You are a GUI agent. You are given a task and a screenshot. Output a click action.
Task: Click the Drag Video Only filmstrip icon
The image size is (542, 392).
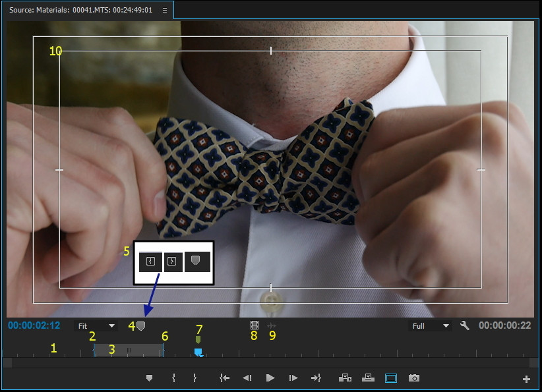pyautogui.click(x=254, y=325)
